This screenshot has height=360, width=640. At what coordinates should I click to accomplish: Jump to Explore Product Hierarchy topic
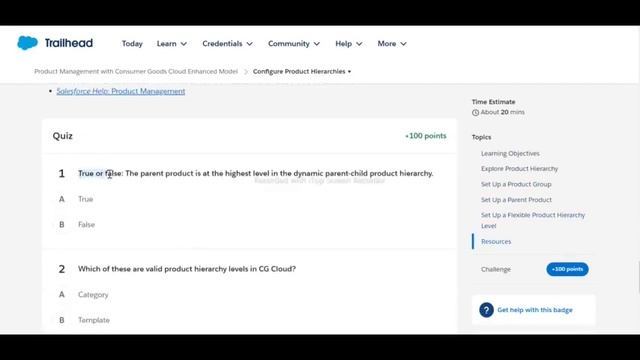(519, 169)
